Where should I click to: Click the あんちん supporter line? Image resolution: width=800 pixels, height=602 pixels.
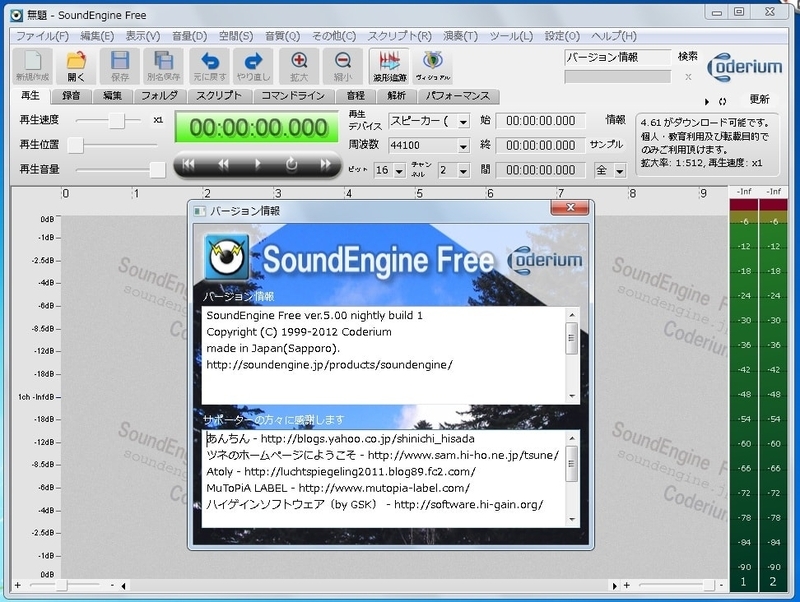(x=340, y=439)
